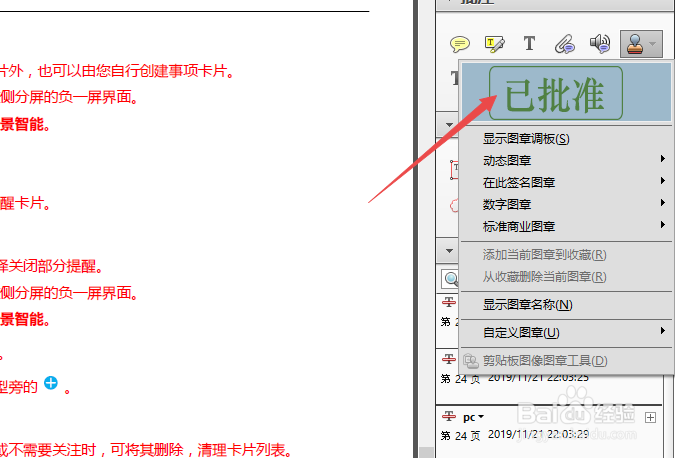Open the pc author dropdown arrow
675x458 pixels.
(x=481, y=417)
